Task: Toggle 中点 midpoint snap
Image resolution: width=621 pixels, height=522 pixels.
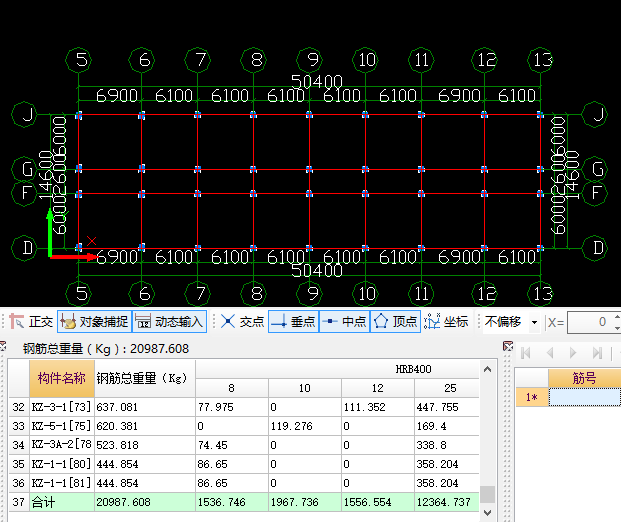Action: (x=345, y=322)
